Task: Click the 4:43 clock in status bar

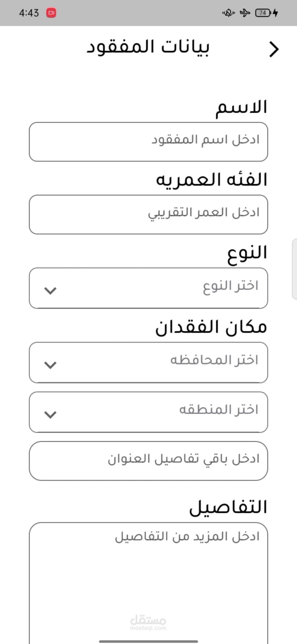Action: click(x=29, y=13)
